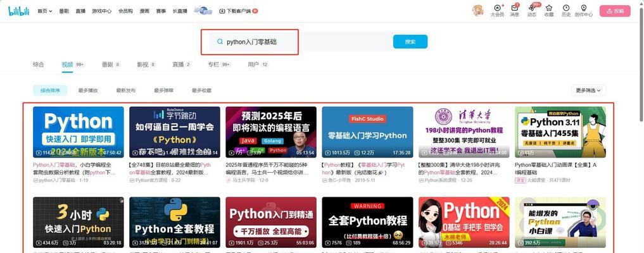
Task: Open the user avatar profile
Action: [477, 11]
